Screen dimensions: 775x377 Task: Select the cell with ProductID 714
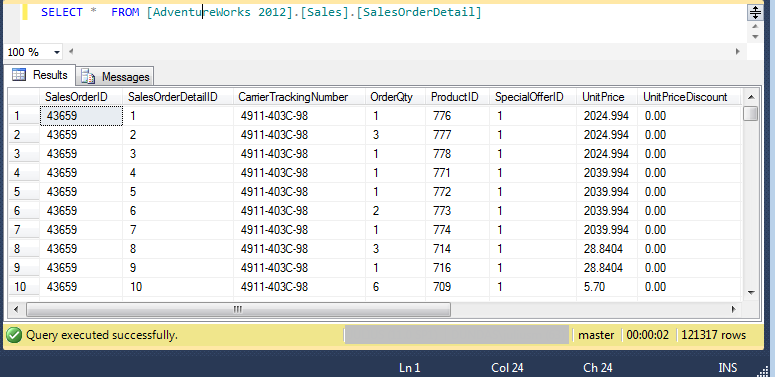coord(457,249)
